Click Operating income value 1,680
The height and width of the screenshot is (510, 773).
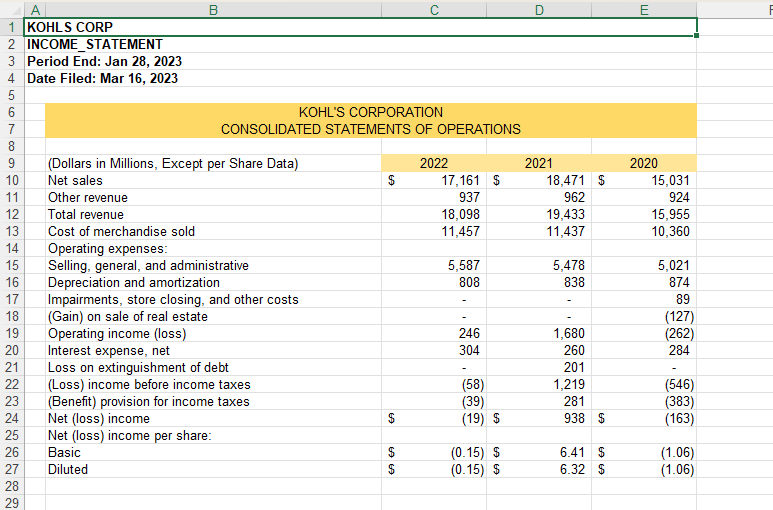[569, 334]
